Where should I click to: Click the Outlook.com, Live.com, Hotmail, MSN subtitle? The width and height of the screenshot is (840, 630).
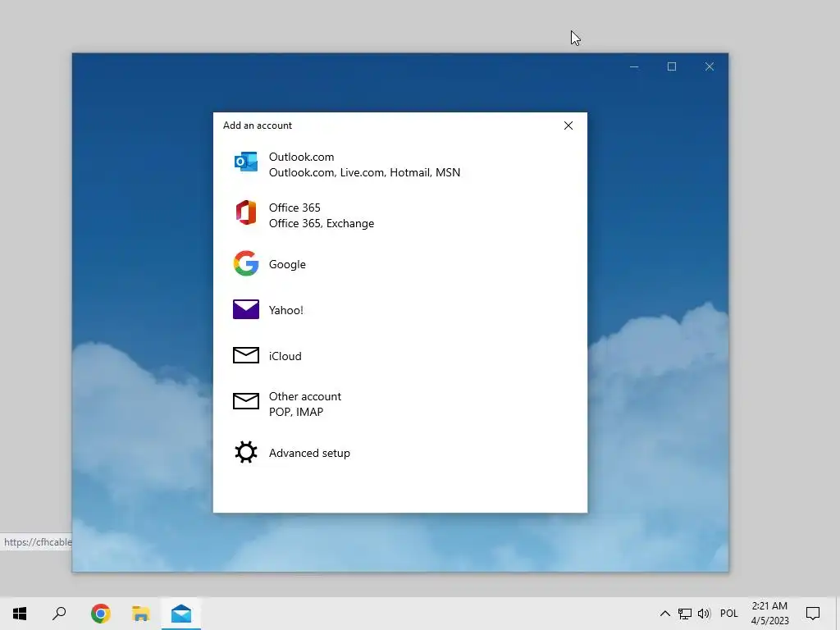pos(364,172)
